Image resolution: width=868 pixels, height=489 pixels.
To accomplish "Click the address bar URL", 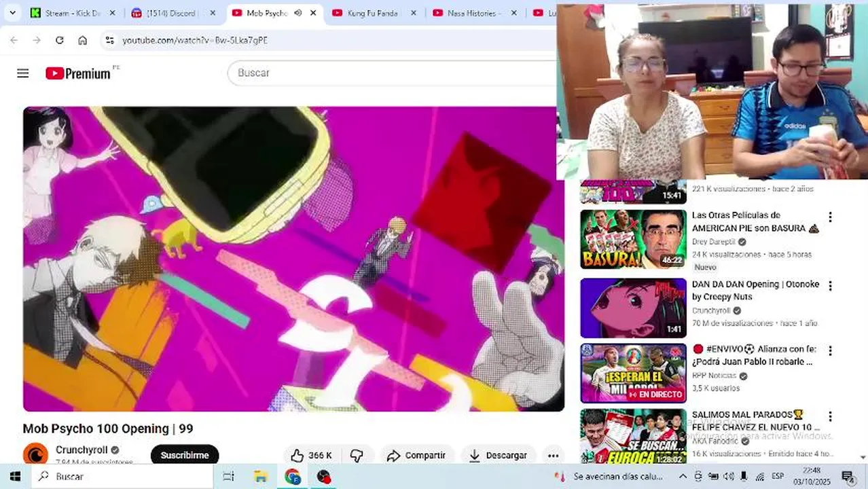I will [195, 40].
